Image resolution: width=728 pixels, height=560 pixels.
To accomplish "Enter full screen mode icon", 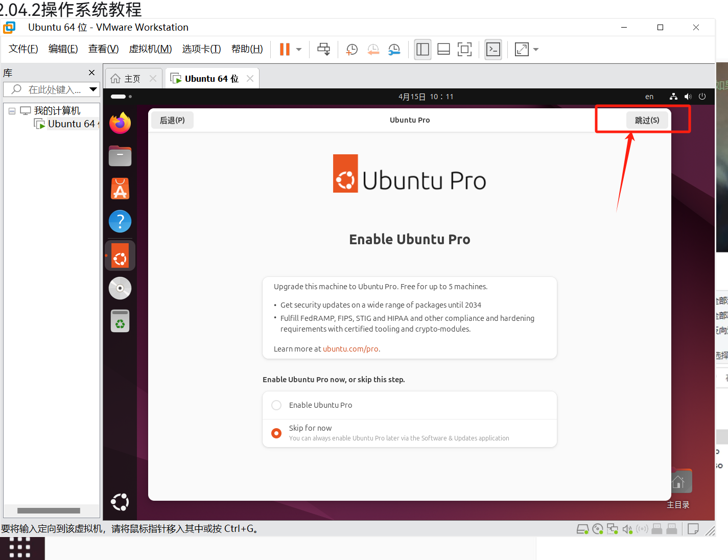I will [x=464, y=50].
